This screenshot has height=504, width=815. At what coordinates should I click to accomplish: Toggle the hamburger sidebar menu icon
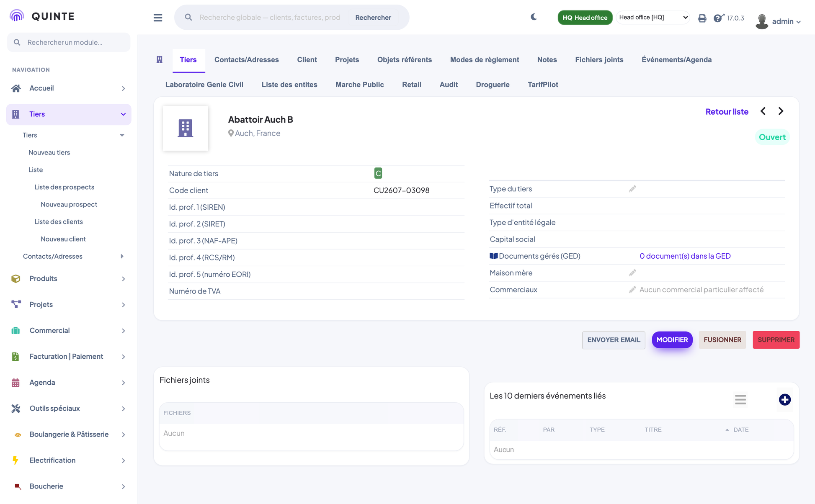pyautogui.click(x=158, y=18)
